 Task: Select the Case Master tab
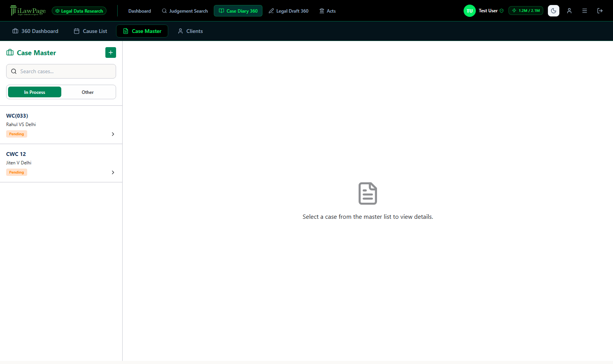click(142, 31)
